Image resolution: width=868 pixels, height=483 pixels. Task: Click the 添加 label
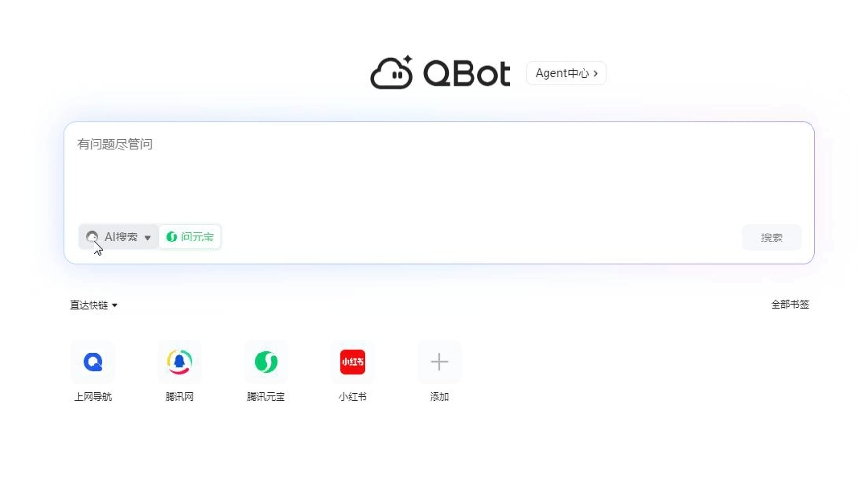coord(439,397)
